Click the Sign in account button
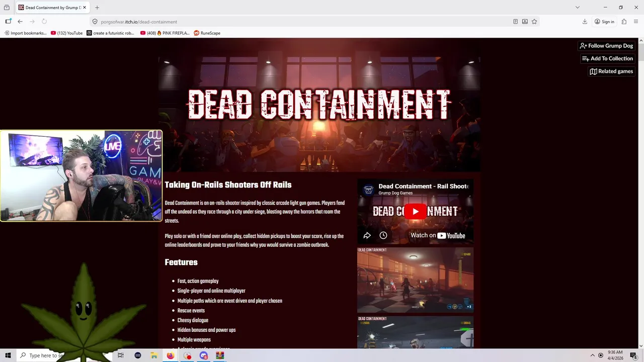 [x=604, y=22]
